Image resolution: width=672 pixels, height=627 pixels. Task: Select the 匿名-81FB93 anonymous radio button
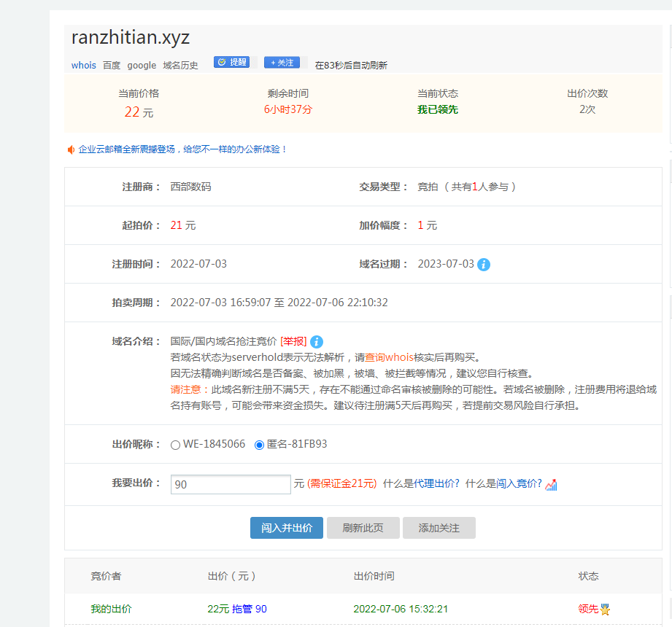[259, 445]
